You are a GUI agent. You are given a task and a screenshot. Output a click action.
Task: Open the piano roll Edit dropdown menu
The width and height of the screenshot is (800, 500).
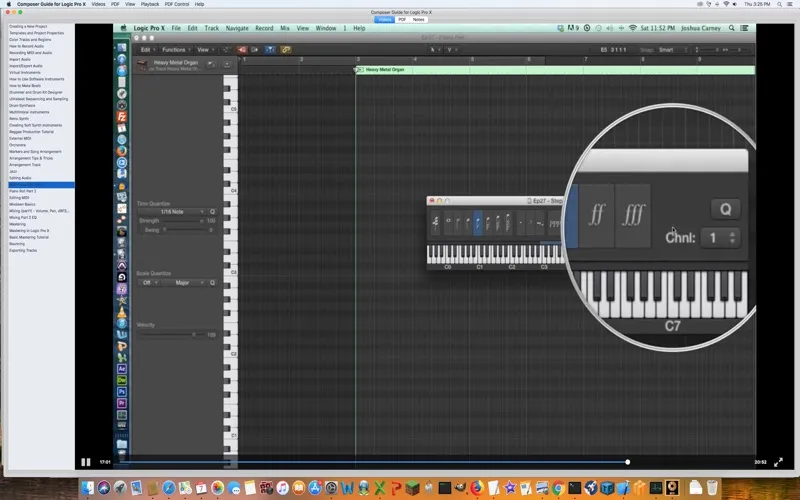pos(147,49)
